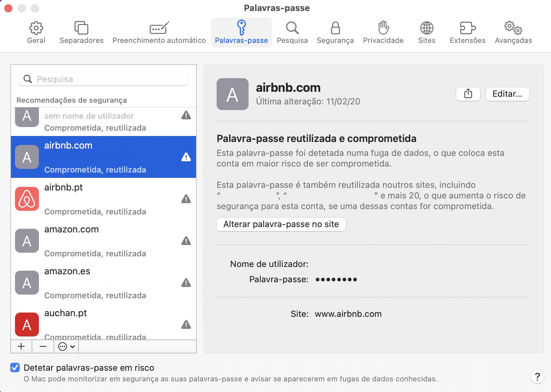Viewport: 551px width, 392px height.
Task: Click the Editar... button
Action: coord(507,94)
